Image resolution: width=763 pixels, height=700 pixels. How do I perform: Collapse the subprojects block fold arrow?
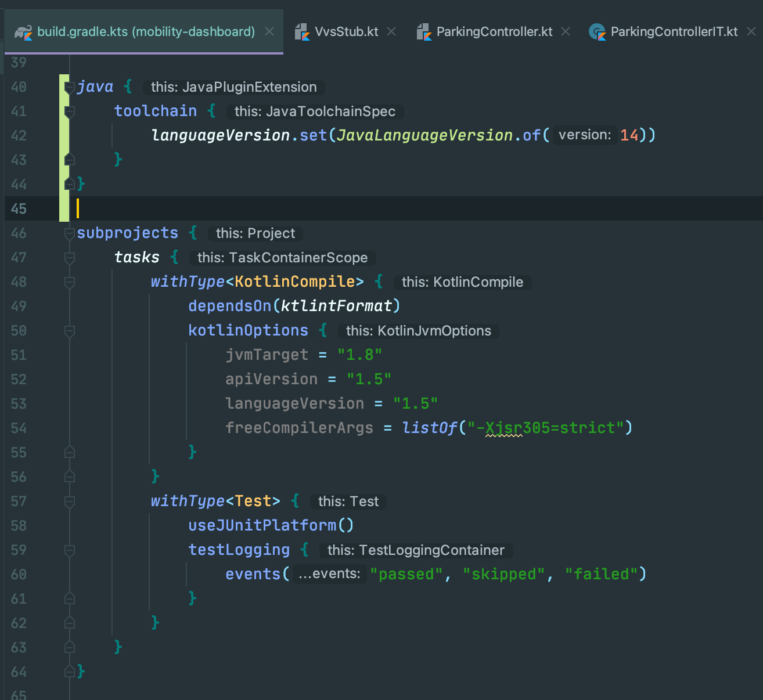tap(69, 232)
